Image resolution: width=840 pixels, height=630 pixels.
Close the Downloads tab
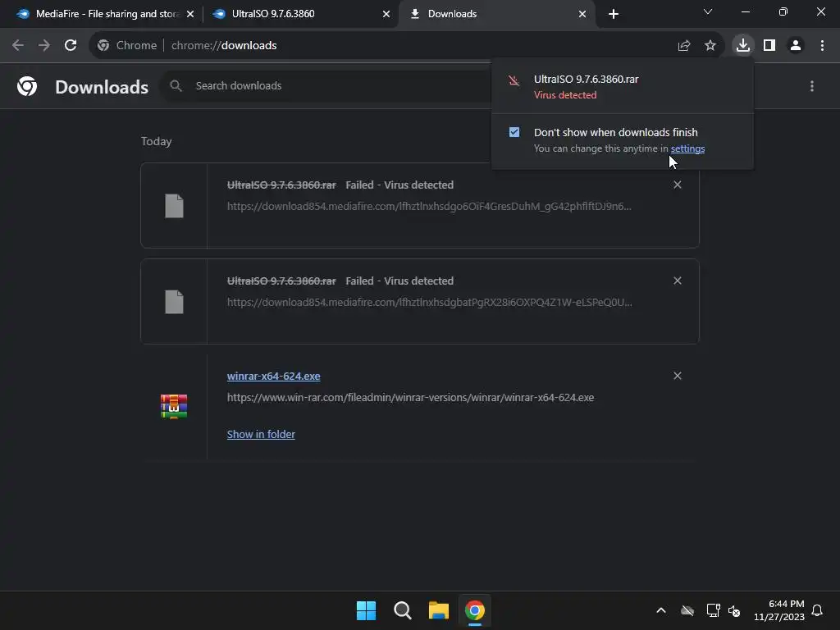click(582, 14)
